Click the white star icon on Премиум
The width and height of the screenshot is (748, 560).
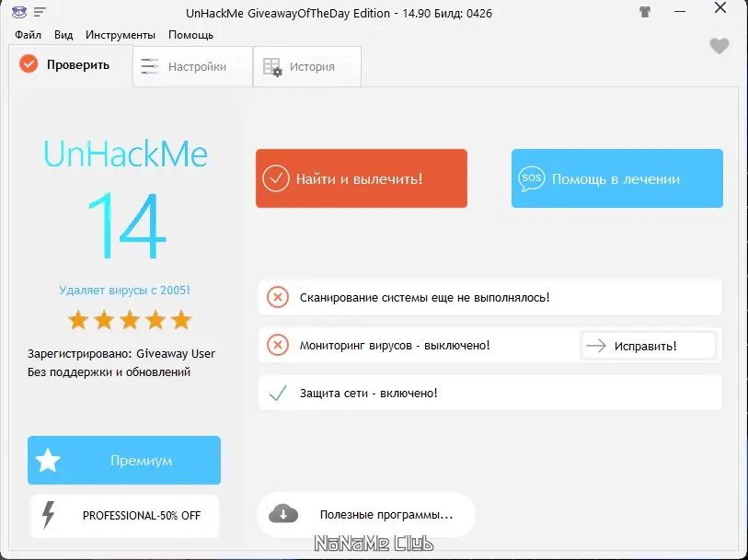pyautogui.click(x=48, y=461)
